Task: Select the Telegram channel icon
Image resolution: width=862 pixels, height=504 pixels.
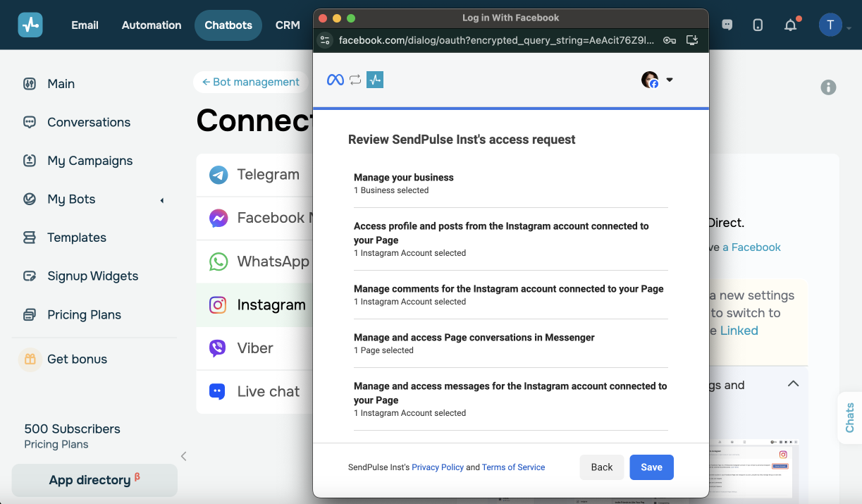Action: pos(219,174)
